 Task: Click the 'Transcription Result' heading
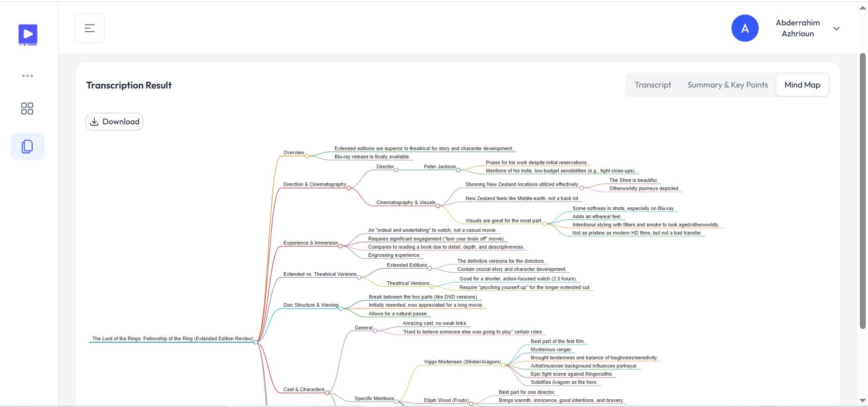point(129,85)
